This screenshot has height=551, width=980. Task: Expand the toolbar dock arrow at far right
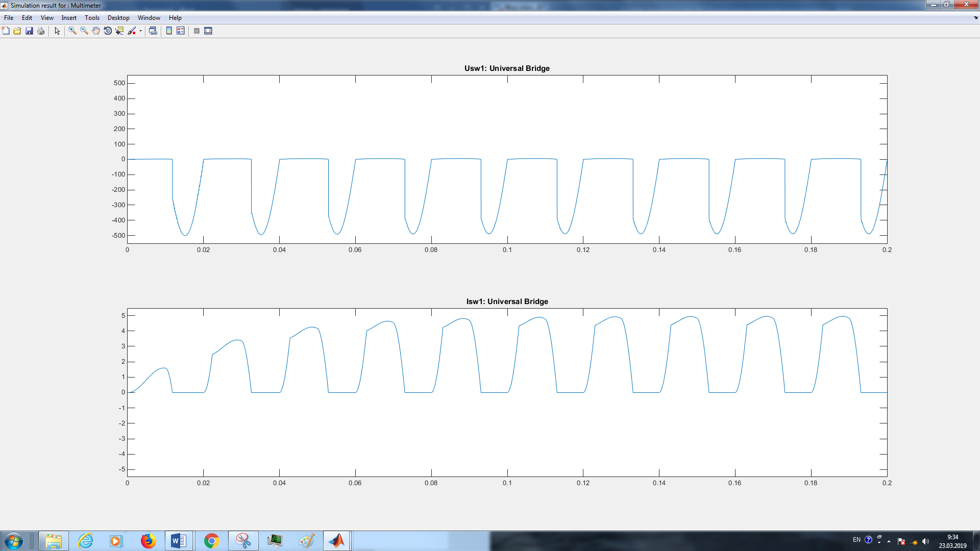coord(975,18)
